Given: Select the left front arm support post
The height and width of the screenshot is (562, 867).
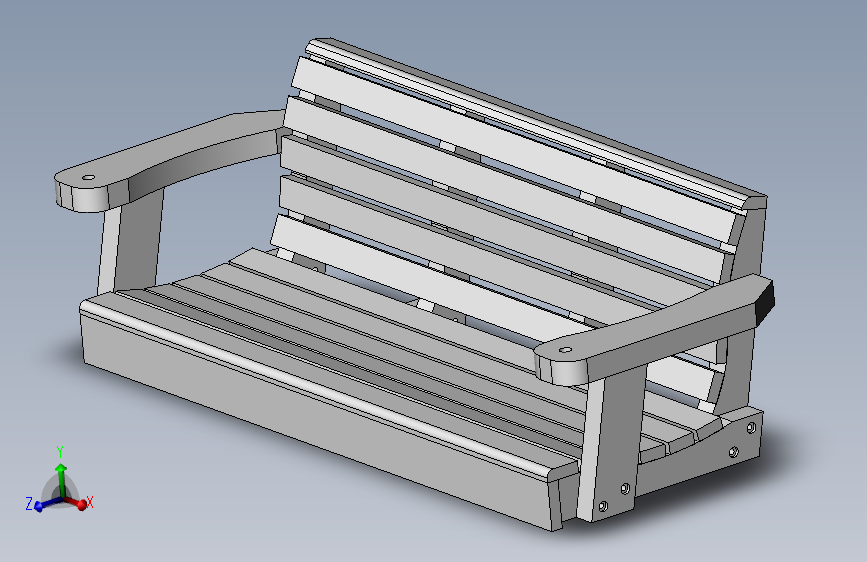Looking at the screenshot, I should click(132, 243).
